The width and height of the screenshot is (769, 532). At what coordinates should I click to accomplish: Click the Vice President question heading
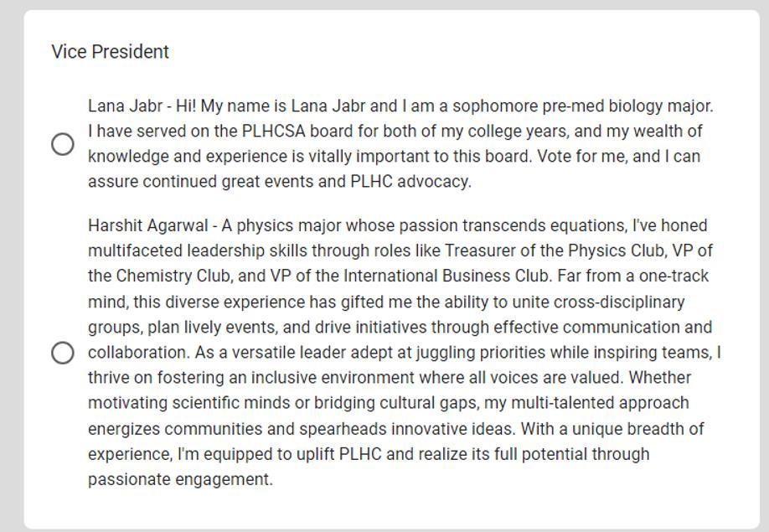click(110, 52)
